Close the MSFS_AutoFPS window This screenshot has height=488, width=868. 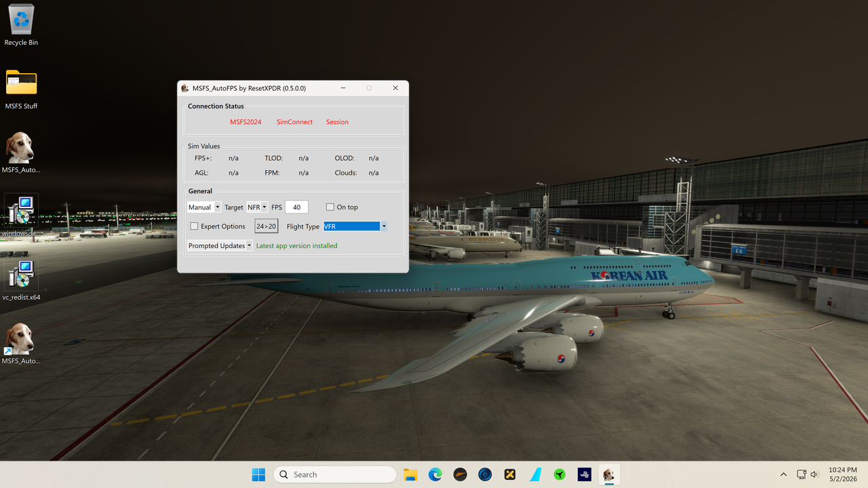pos(395,88)
